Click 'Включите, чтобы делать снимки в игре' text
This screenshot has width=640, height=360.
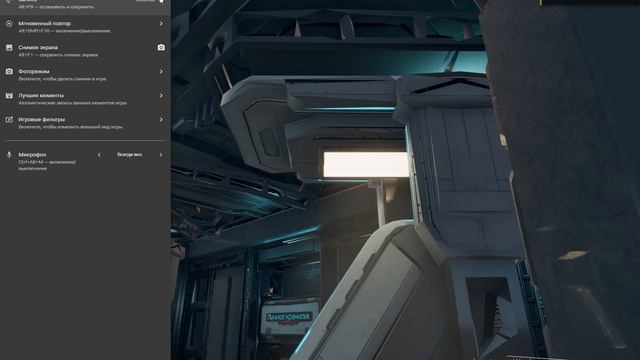62,79
